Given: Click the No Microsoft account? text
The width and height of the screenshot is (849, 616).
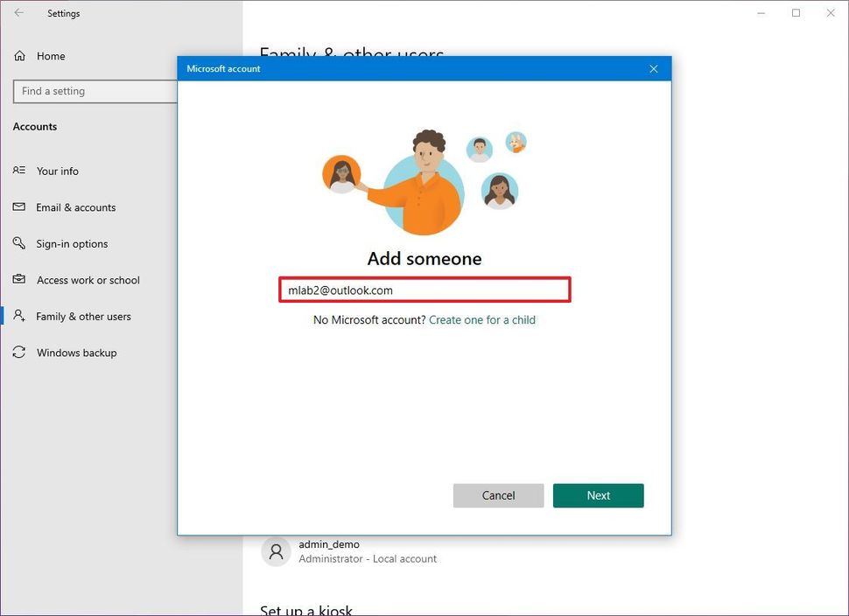Looking at the screenshot, I should 370,320.
